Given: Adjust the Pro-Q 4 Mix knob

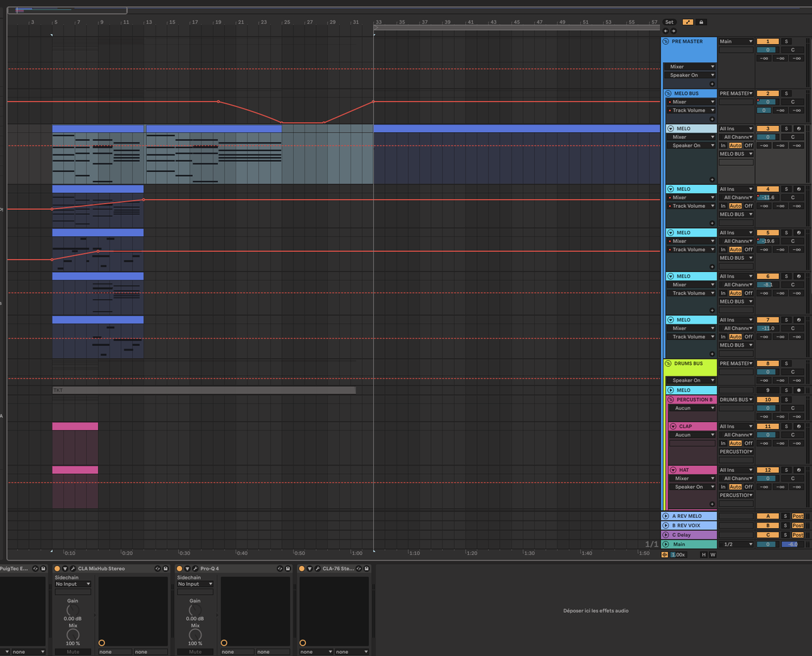Looking at the screenshot, I should (x=195, y=634).
